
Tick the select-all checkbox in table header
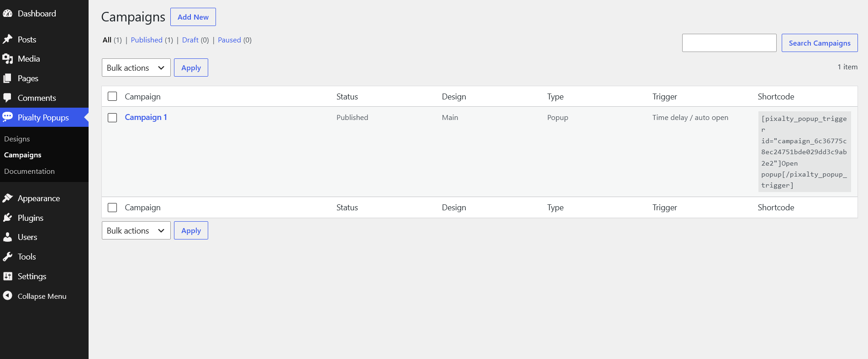click(x=112, y=96)
